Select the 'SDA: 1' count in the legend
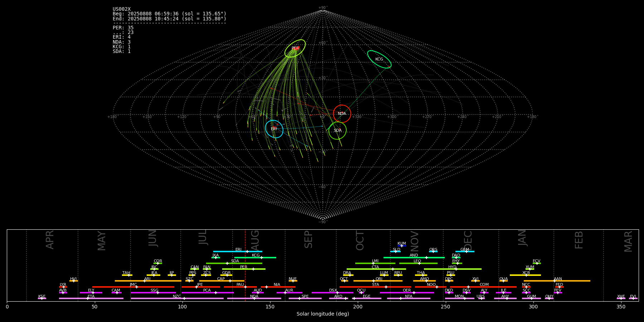The width and height of the screenshot is (644, 322). pyautogui.click(x=122, y=52)
